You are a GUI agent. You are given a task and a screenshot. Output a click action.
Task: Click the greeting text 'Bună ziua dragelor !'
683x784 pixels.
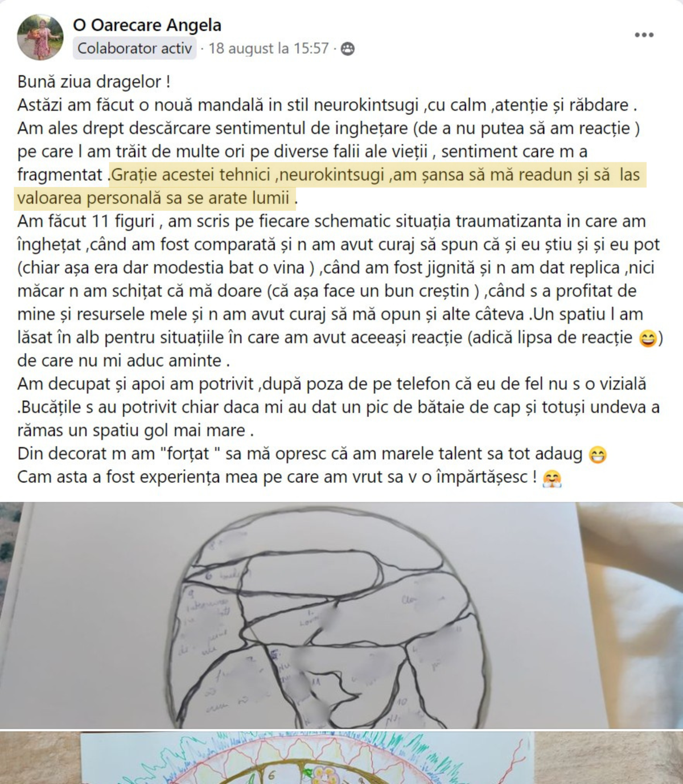pyautogui.click(x=94, y=81)
